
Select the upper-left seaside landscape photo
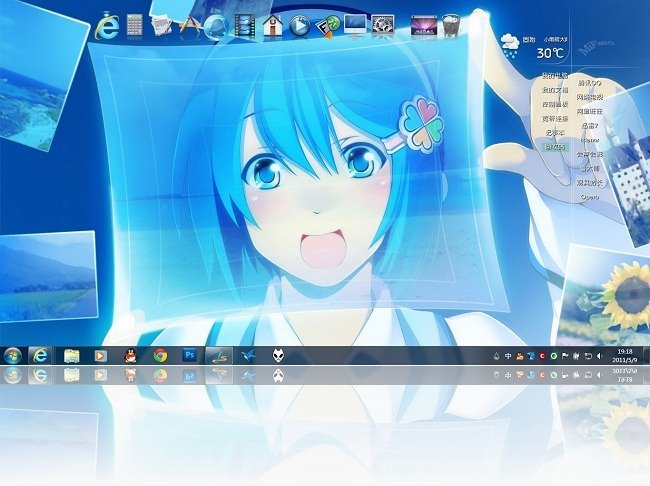(41, 77)
